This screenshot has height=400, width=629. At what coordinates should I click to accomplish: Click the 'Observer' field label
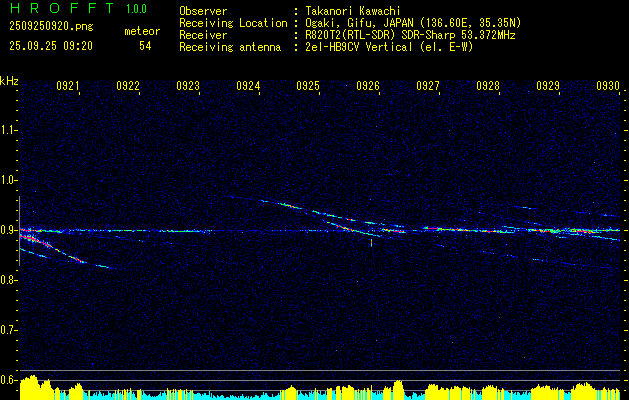[203, 11]
